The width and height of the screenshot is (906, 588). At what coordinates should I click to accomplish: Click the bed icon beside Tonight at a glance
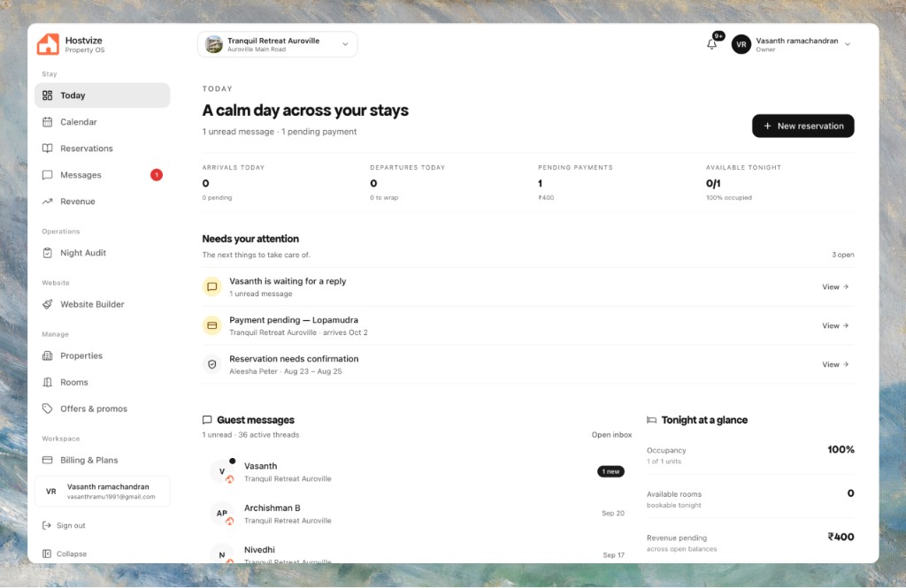click(652, 420)
